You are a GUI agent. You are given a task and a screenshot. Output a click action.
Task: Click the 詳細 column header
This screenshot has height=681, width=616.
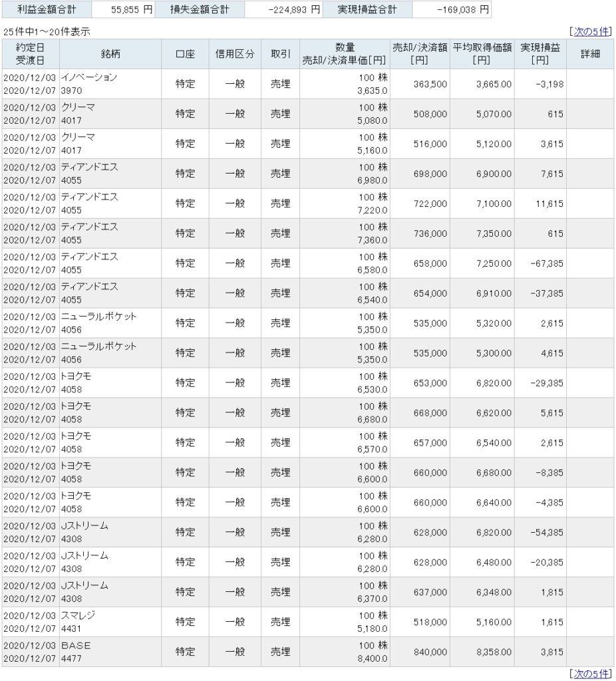(x=590, y=54)
